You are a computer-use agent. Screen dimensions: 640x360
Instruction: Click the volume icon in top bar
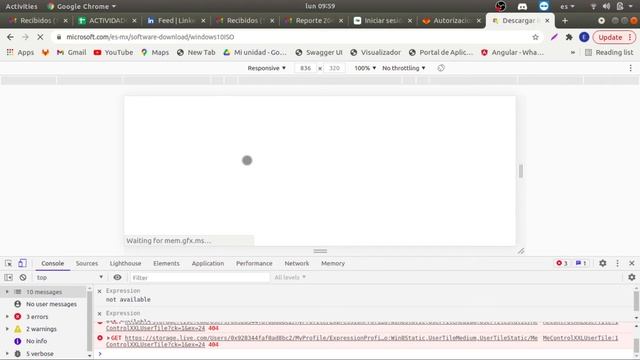(607, 6)
